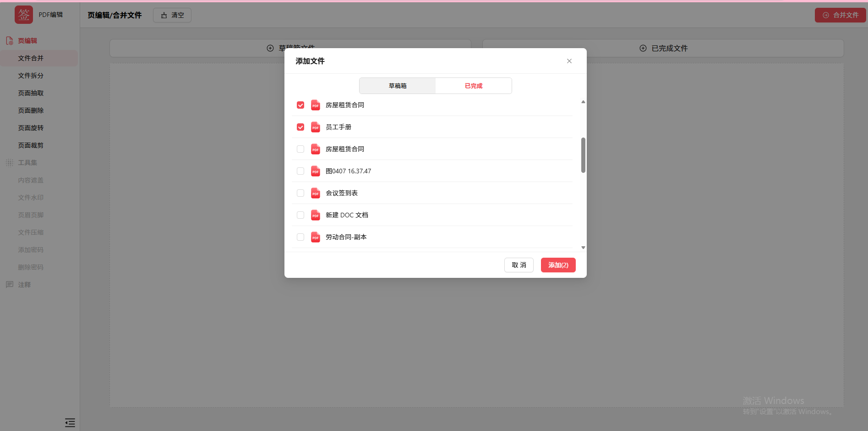Click PDF icon beside 会议签到表
The height and width of the screenshot is (431, 868).
point(316,193)
